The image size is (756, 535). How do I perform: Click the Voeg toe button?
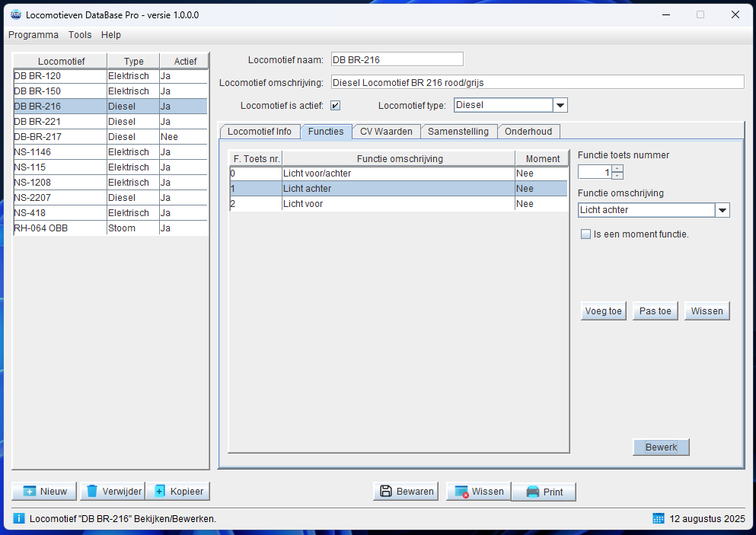[x=603, y=310]
